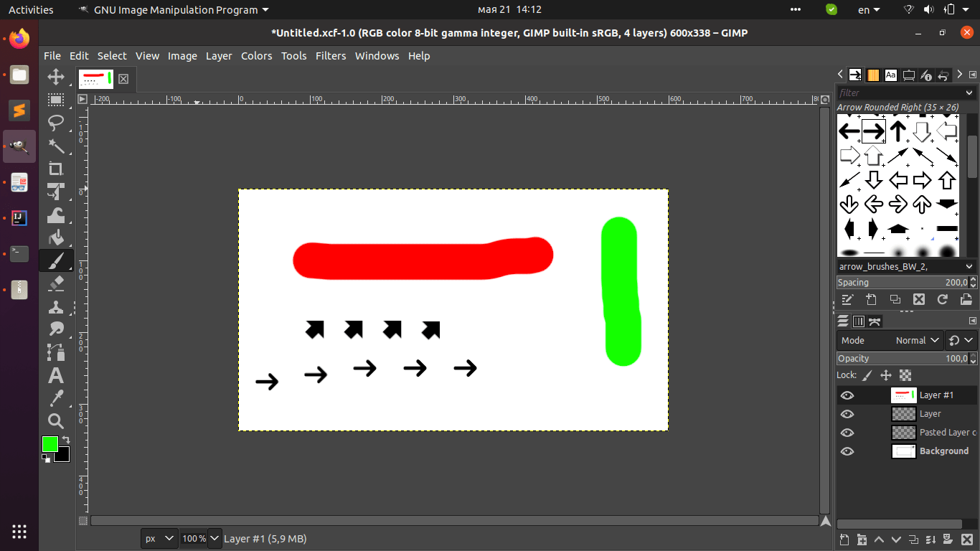Open the Filters menu
This screenshot has width=980, height=551.
331,55
